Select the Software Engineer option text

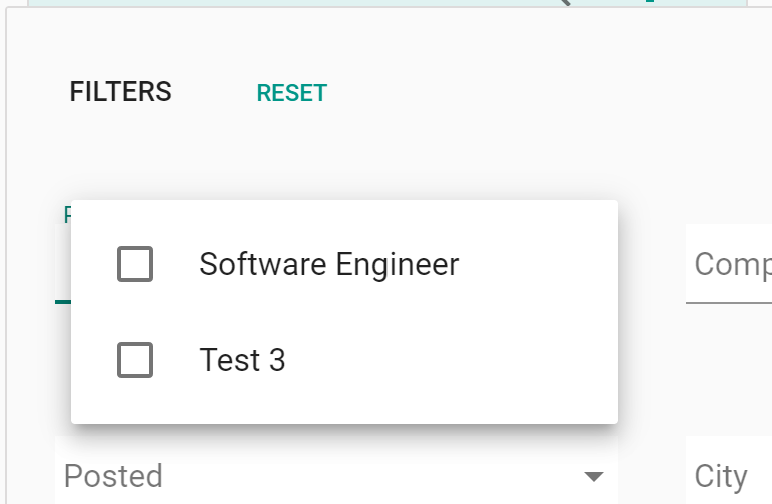(x=329, y=265)
